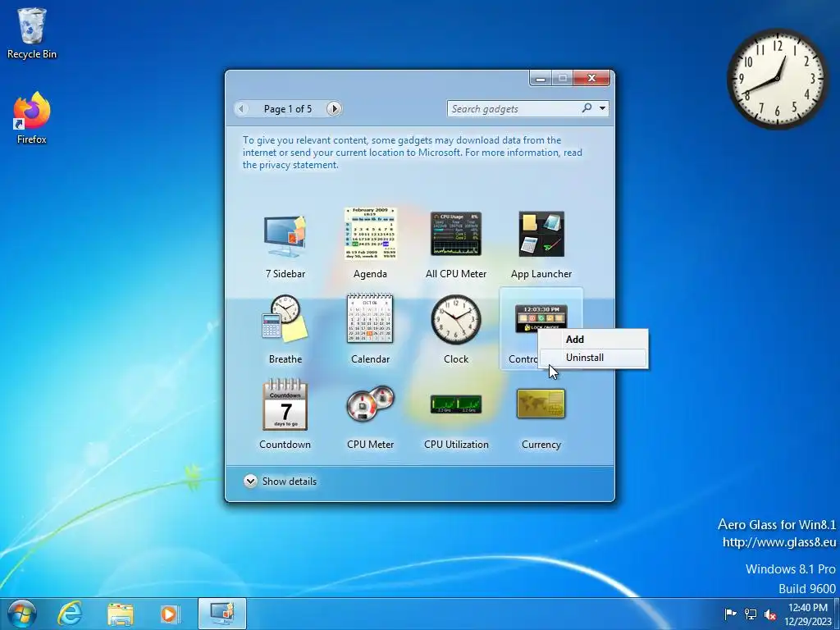Select the CPU Meter gadget
The width and height of the screenshot is (840, 630).
click(x=370, y=404)
